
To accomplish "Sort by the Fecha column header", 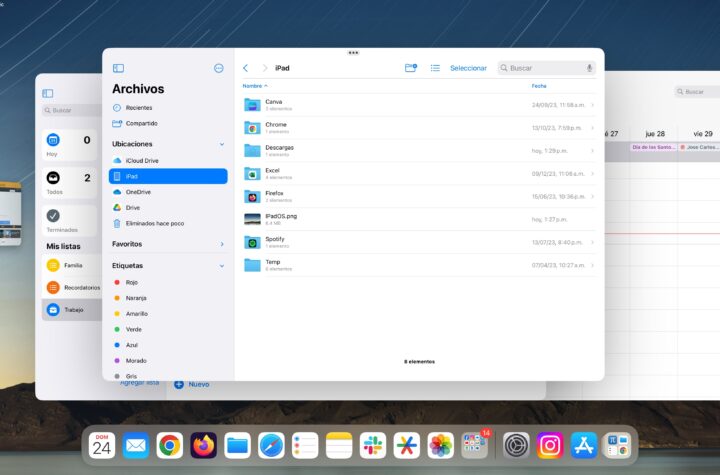I will pos(539,86).
